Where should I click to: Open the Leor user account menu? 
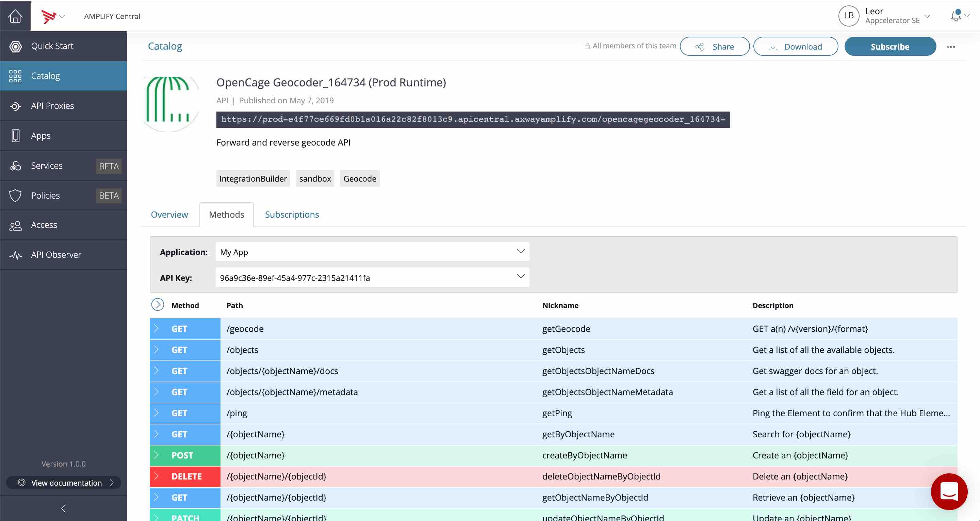pos(898,16)
